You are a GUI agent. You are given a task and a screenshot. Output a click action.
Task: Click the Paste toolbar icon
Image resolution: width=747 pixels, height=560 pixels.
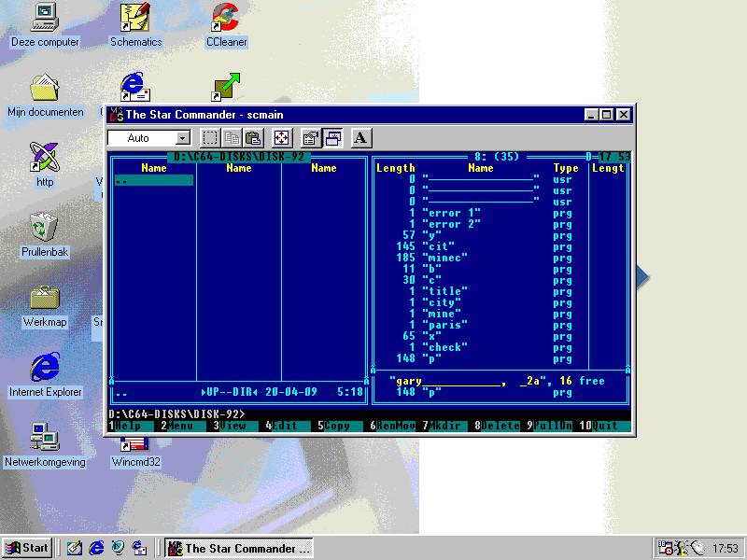[253, 138]
